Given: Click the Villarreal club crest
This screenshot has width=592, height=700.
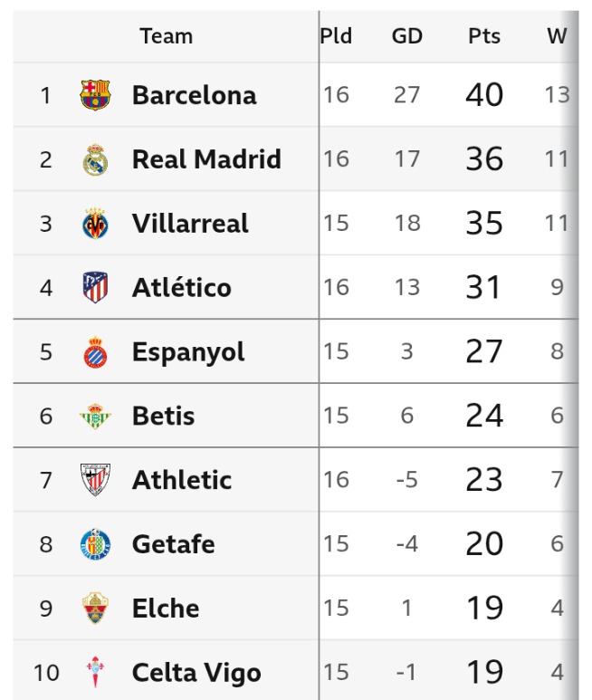Looking at the screenshot, I should [95, 224].
